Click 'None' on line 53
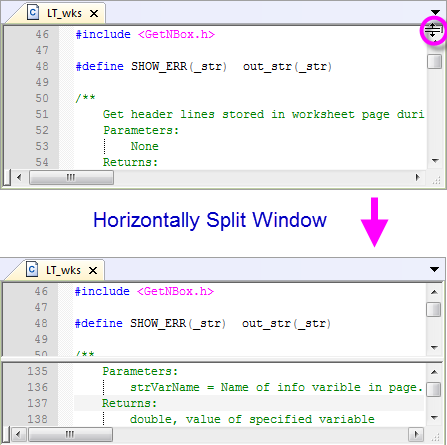447x445 pixels. (x=145, y=146)
